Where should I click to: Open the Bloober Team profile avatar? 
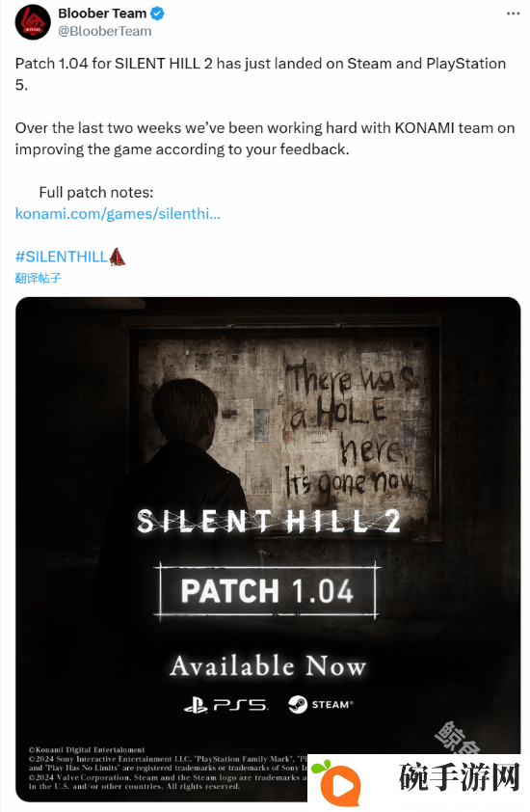(x=33, y=22)
